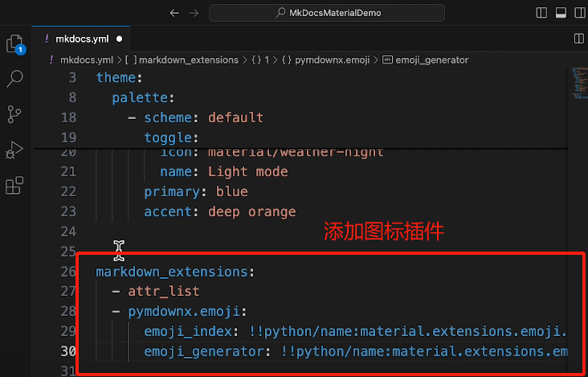The image size is (588, 377).
Task: Open the Extensions view
Action: [14, 186]
